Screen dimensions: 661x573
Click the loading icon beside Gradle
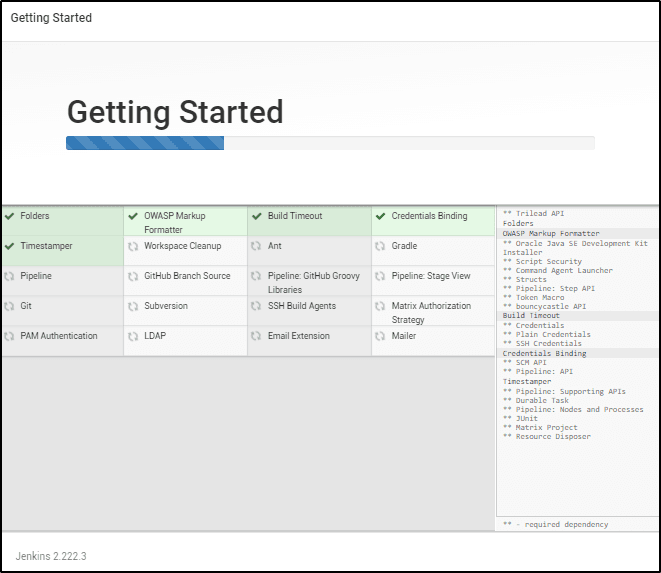[x=381, y=246]
